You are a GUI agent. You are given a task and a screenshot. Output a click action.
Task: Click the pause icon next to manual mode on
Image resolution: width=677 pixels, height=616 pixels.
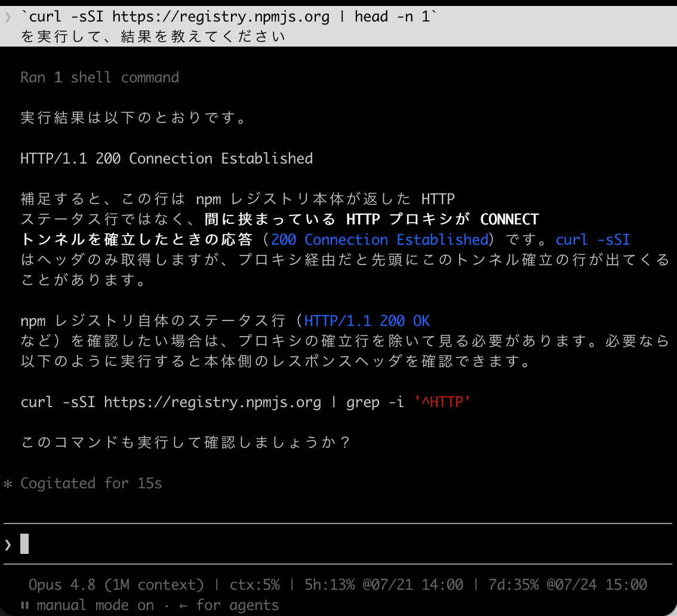pyautogui.click(x=24, y=605)
